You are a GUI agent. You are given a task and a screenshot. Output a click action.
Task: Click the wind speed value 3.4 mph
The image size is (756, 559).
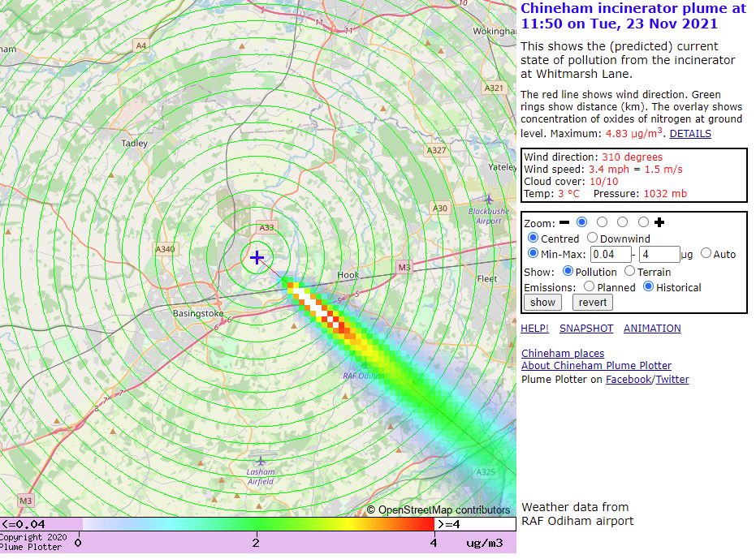pos(608,169)
